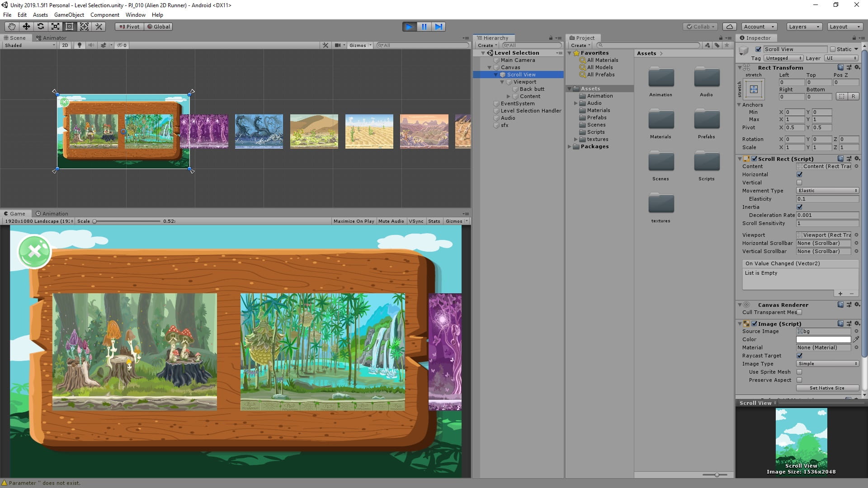
Task: Toggle the Inertia checkbox
Action: point(799,207)
